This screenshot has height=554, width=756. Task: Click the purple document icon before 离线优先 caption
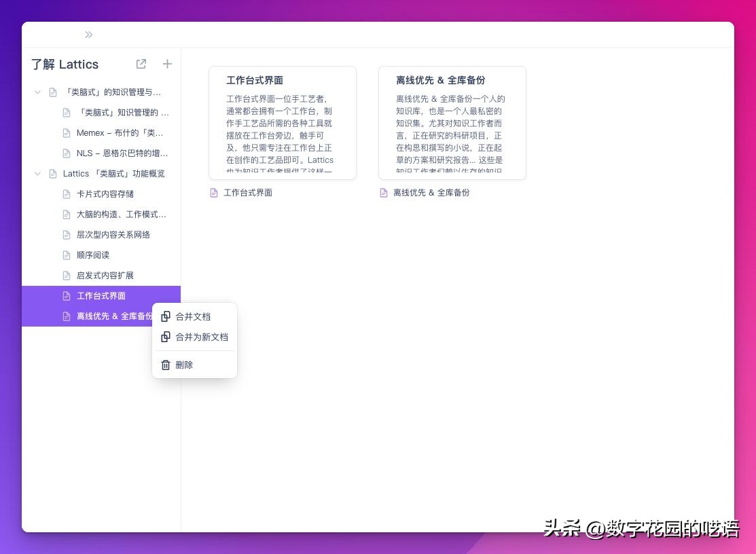tap(384, 193)
